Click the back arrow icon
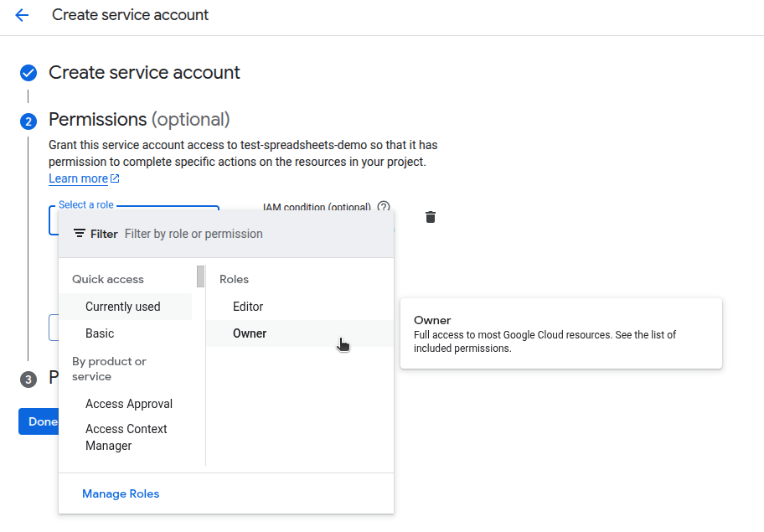The height and width of the screenshot is (532, 764). pyautogui.click(x=22, y=15)
